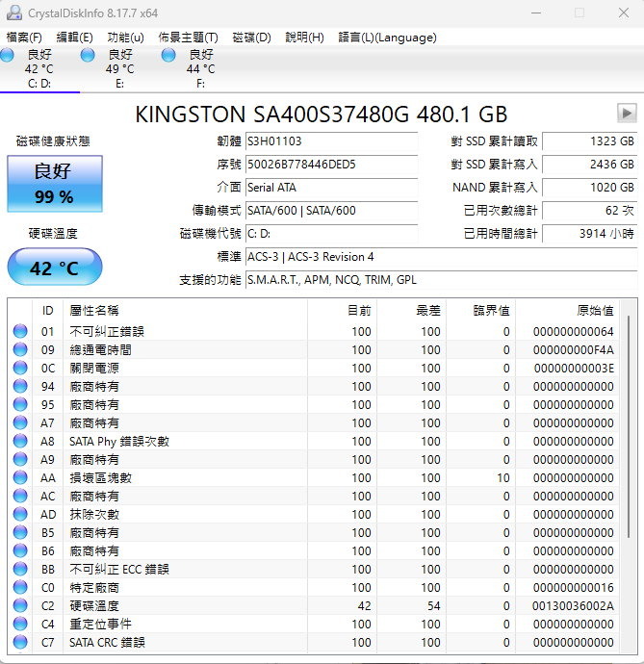Close the CrystalDiskInfo window

tap(623, 13)
